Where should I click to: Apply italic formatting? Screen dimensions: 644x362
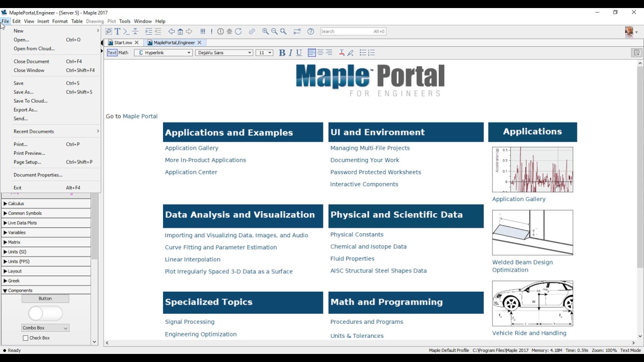click(290, 53)
